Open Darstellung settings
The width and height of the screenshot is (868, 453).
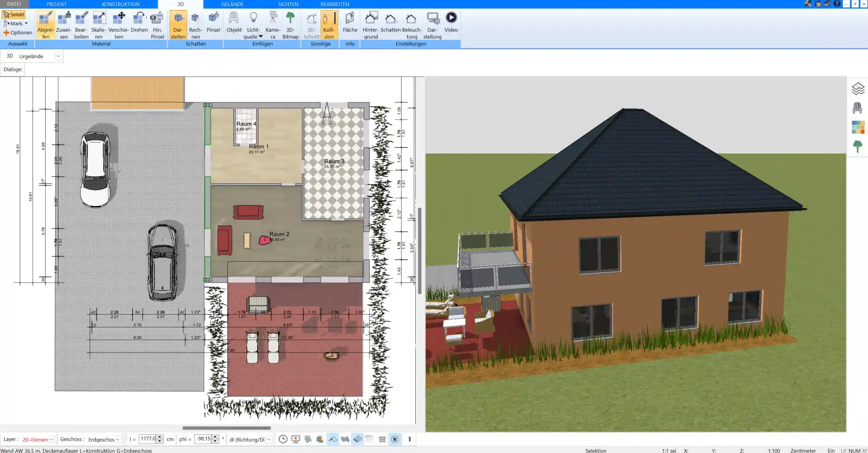(x=432, y=25)
